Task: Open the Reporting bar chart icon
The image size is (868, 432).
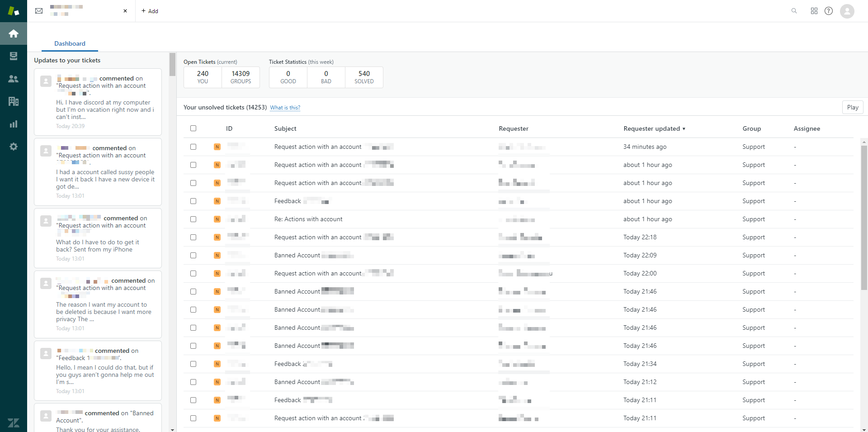Action: click(x=14, y=124)
